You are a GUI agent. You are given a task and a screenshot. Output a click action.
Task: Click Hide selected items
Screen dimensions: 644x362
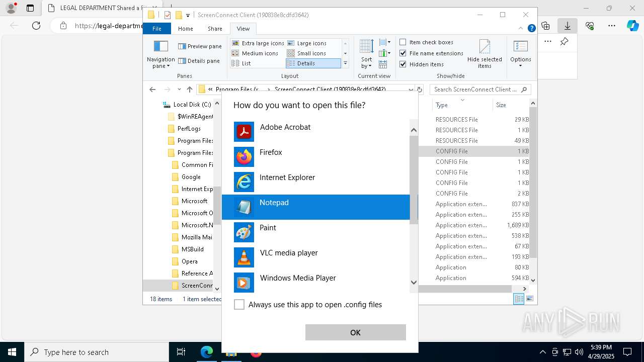485,54
